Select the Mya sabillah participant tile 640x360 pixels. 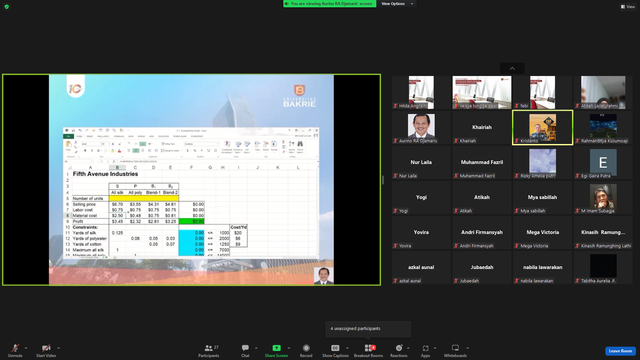tap(542, 198)
